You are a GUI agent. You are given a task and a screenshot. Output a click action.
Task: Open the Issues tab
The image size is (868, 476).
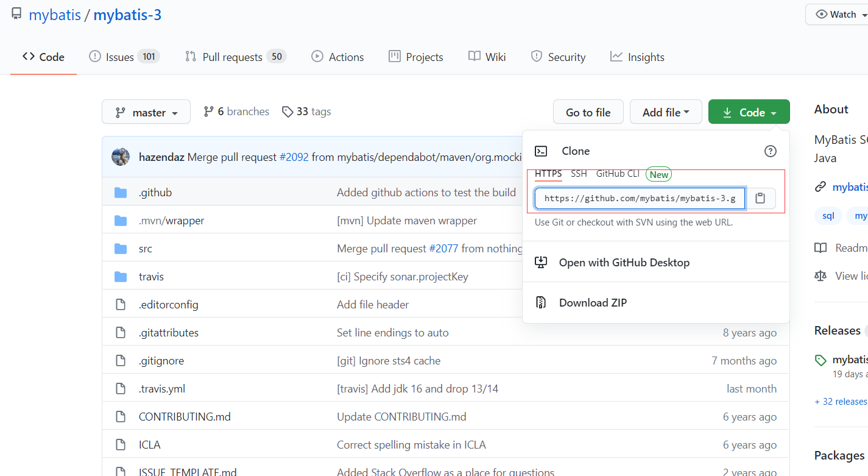[x=124, y=57]
